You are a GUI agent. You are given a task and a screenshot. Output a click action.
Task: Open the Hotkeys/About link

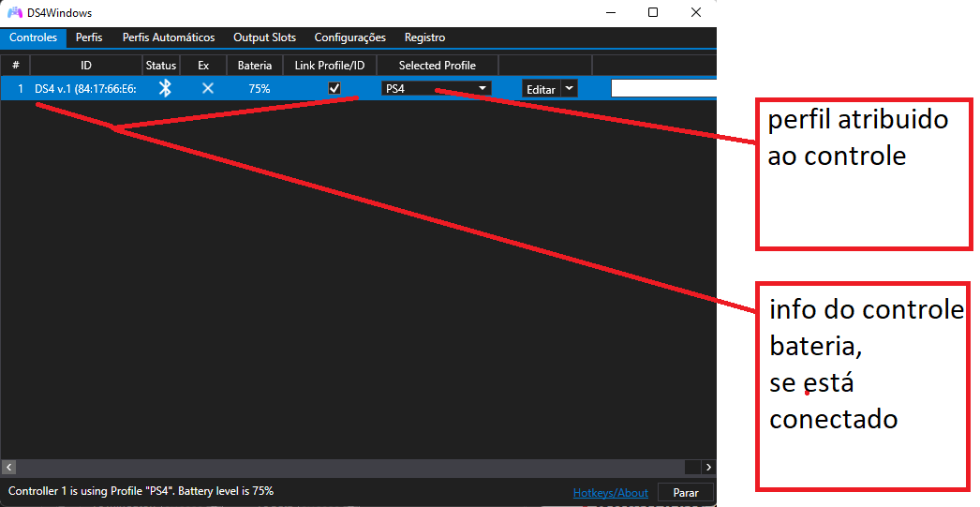coord(611,493)
